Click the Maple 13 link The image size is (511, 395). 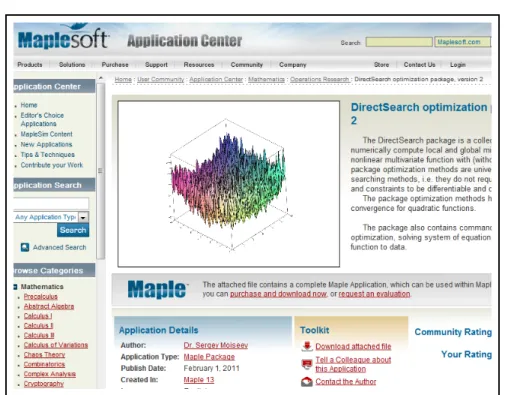[199, 380]
